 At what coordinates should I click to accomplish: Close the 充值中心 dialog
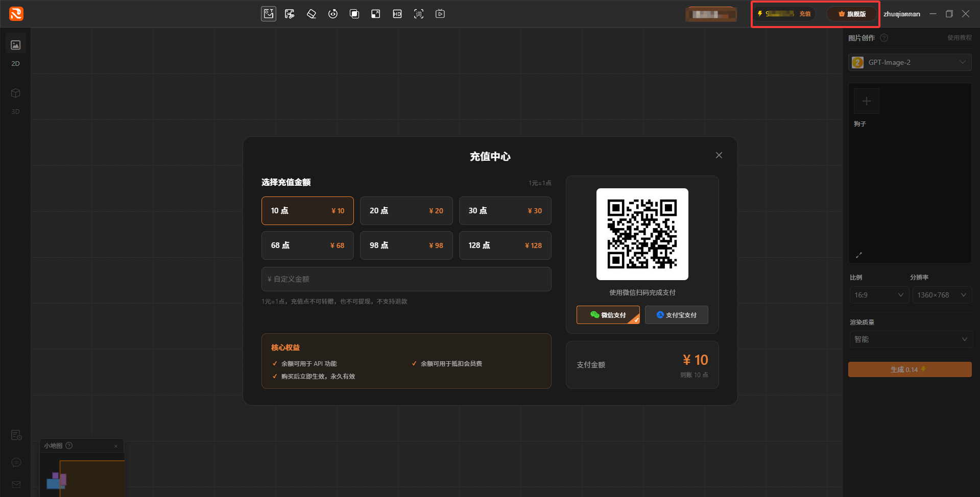click(719, 155)
